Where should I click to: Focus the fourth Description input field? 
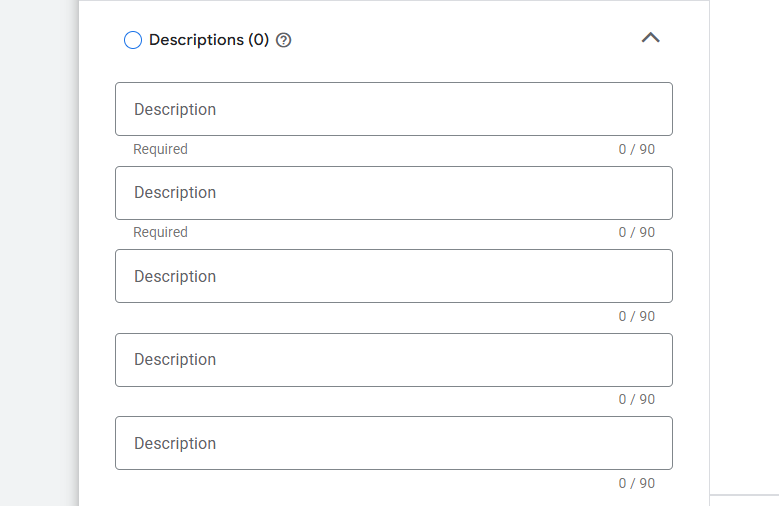pos(393,360)
